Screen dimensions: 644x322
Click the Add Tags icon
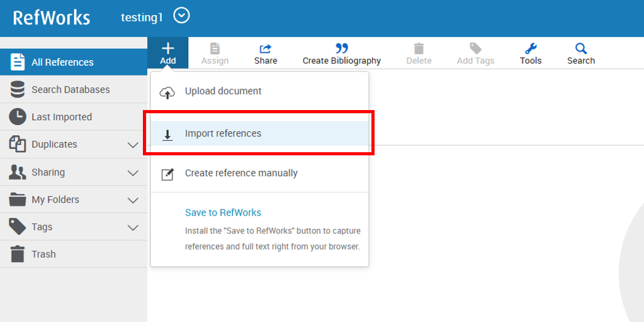coord(475,49)
